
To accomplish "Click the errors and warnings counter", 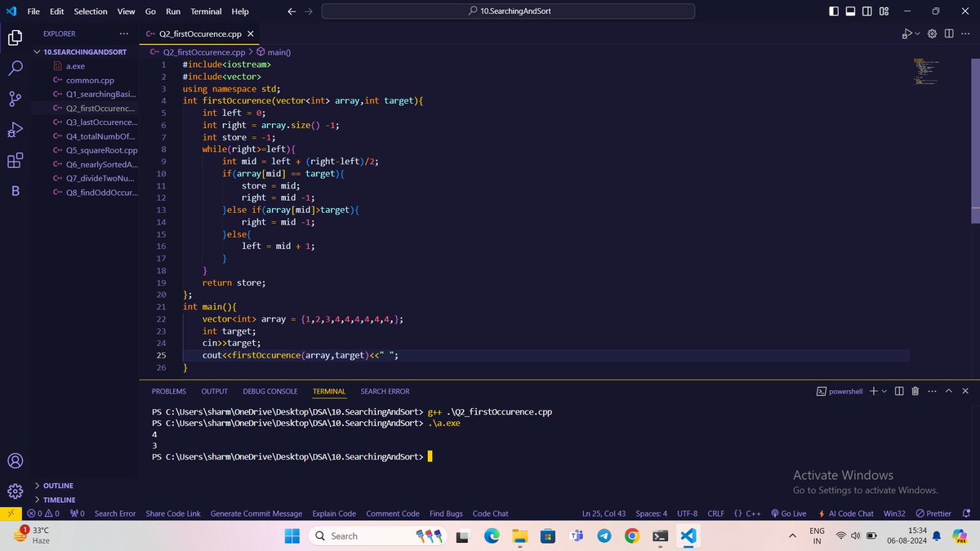I will coord(43,513).
